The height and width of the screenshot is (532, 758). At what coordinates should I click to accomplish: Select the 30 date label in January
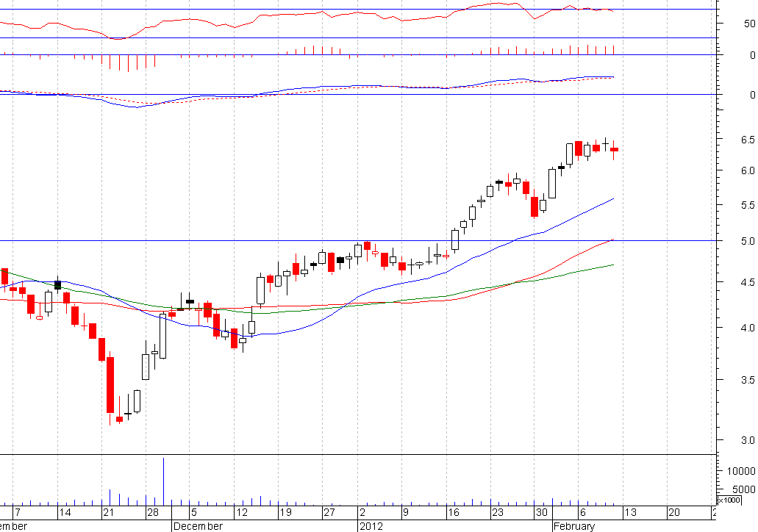coord(541,513)
